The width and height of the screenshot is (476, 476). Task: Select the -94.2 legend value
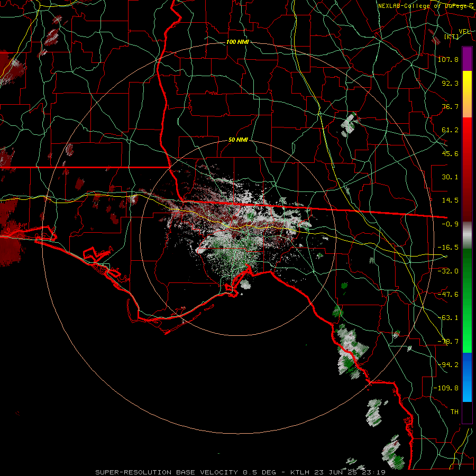coord(448,364)
